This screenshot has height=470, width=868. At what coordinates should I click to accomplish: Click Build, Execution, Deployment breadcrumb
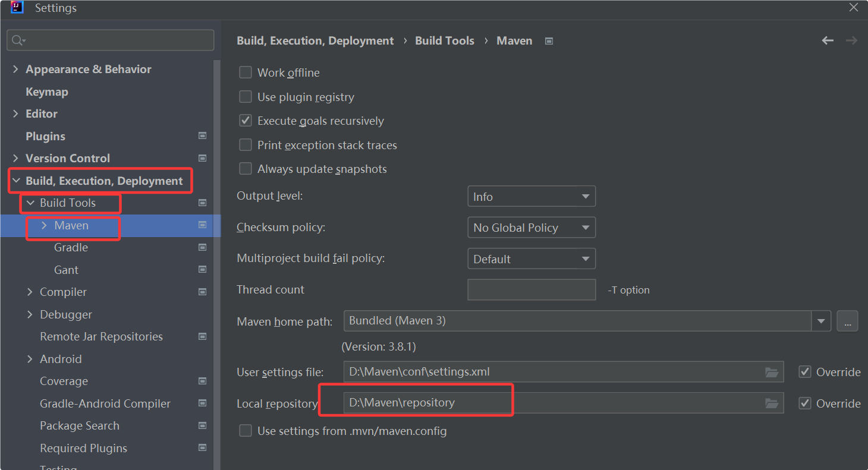[x=315, y=40]
